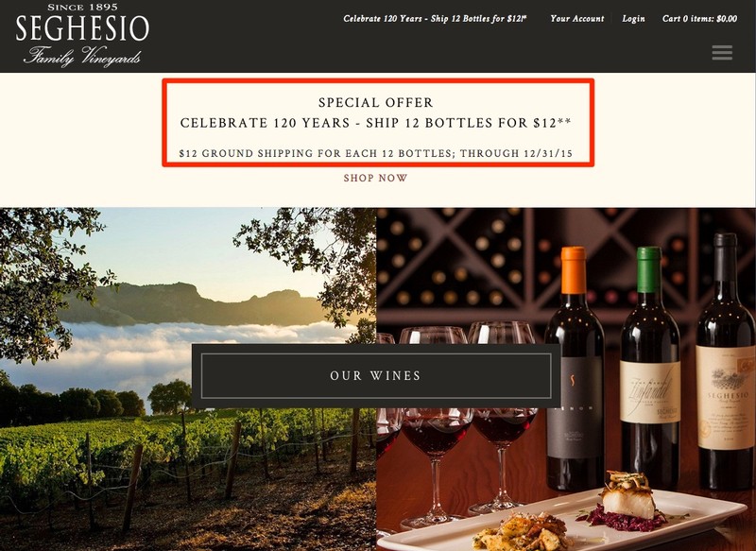Click the black-capped Seghesio bottle

click(x=726, y=362)
